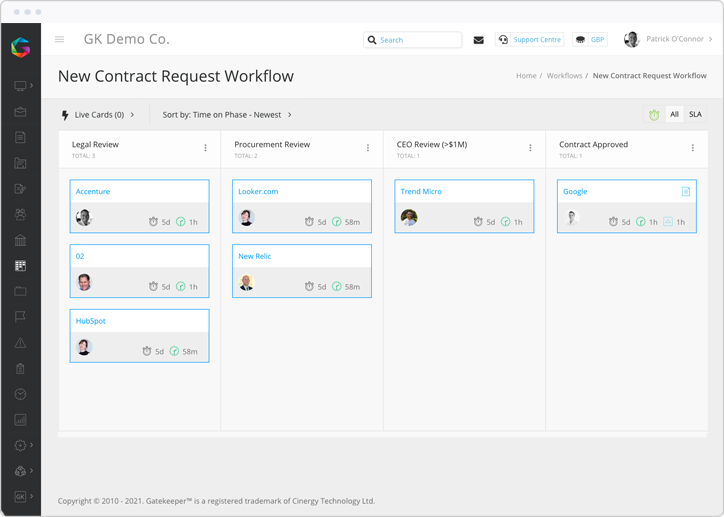Click the headset icon beside Support Centre

[x=503, y=40]
